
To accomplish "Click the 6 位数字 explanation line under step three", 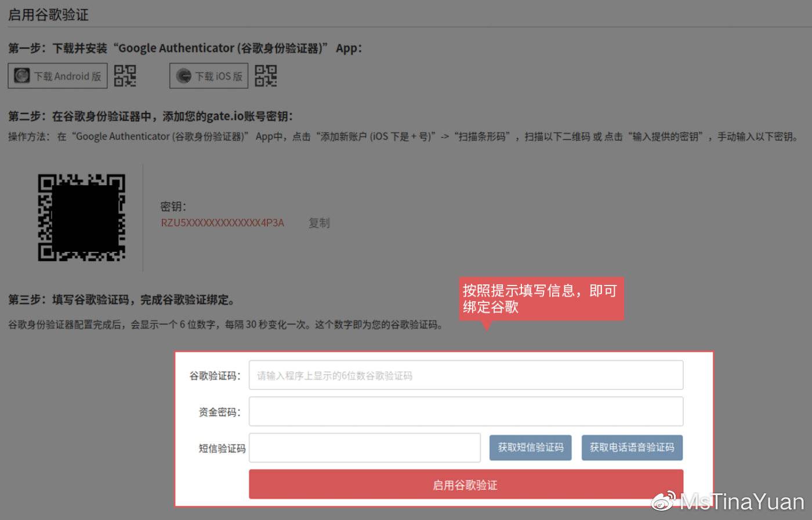I will tap(226, 324).
